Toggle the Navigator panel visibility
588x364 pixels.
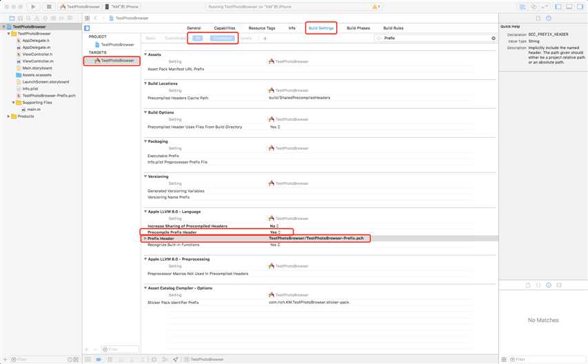[x=558, y=7]
